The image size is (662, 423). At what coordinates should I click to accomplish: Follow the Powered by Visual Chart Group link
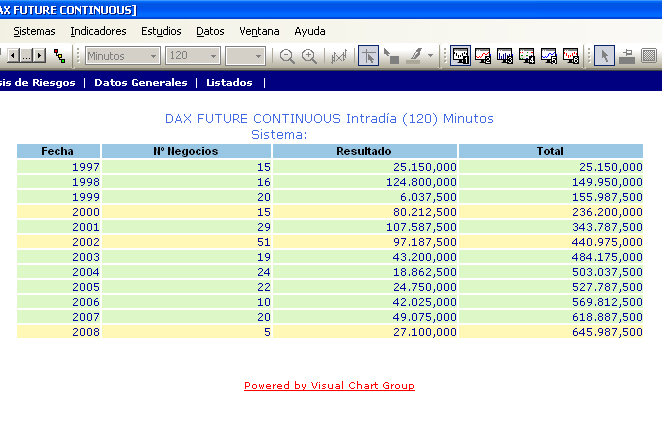pos(329,385)
